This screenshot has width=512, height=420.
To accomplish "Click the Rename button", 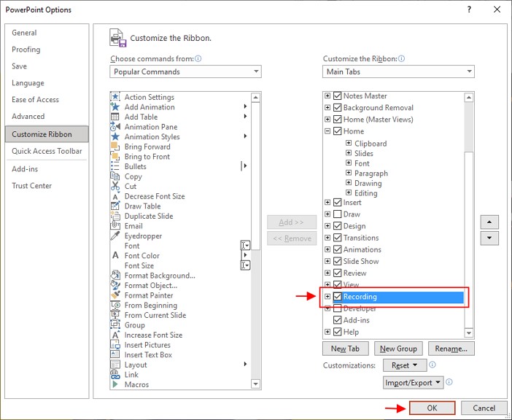I will 451,349.
